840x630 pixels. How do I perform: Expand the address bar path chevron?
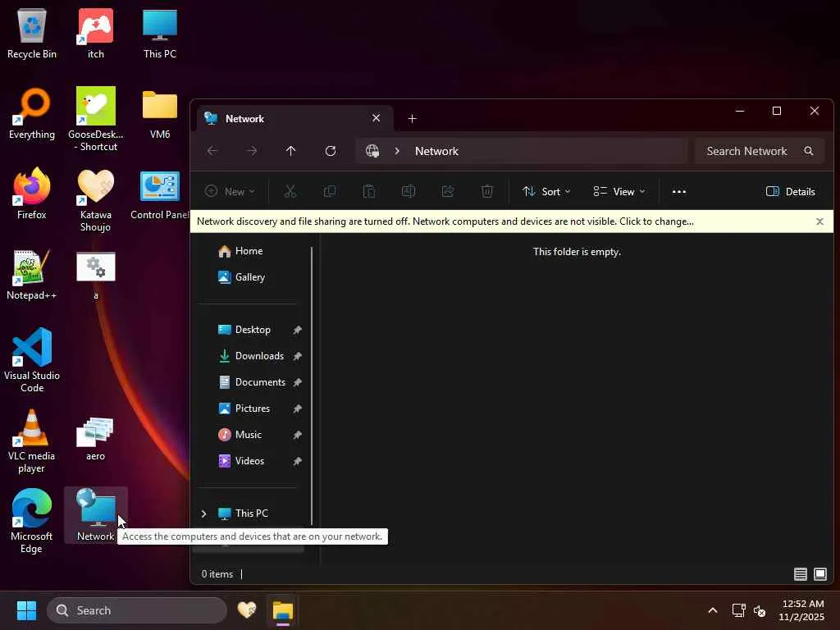pos(397,151)
